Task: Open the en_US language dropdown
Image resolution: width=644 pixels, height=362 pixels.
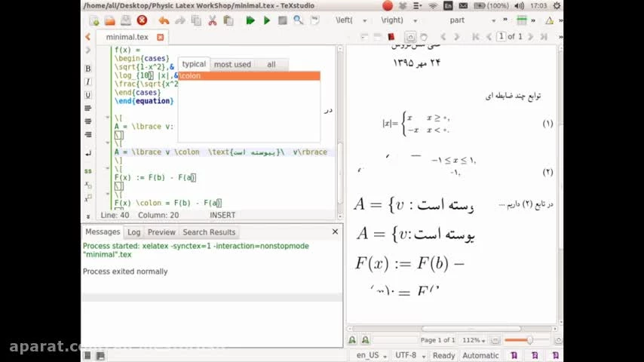Action: tap(371, 355)
